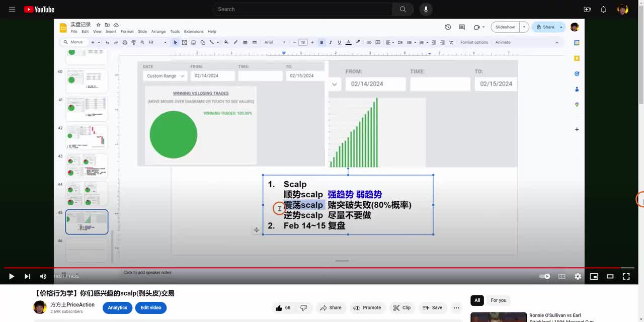644x322 pixels.
Task: Click the Slideshow button
Action: (x=505, y=27)
